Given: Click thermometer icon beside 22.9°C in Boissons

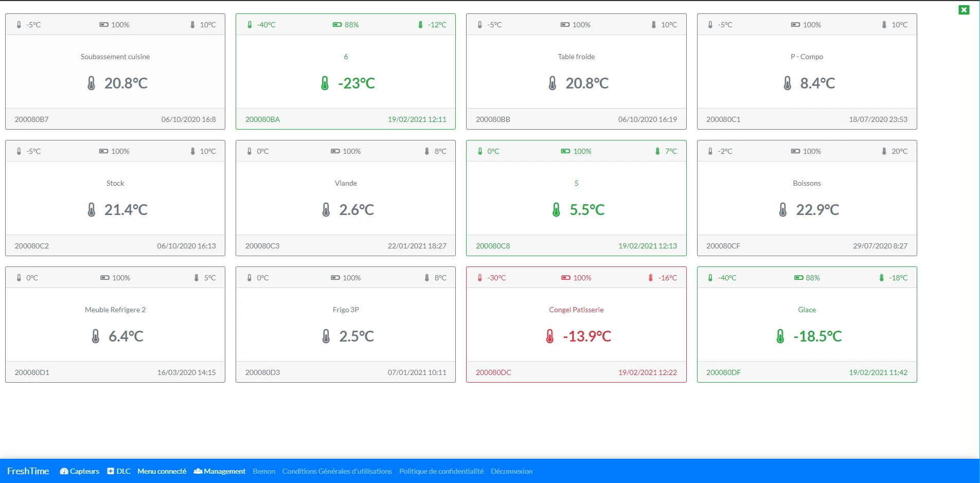Looking at the screenshot, I should coord(782,209).
